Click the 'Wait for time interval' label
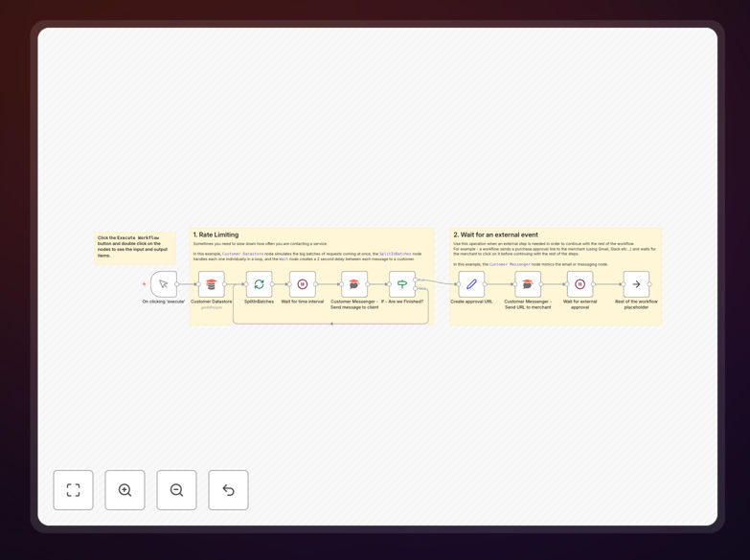 click(303, 302)
